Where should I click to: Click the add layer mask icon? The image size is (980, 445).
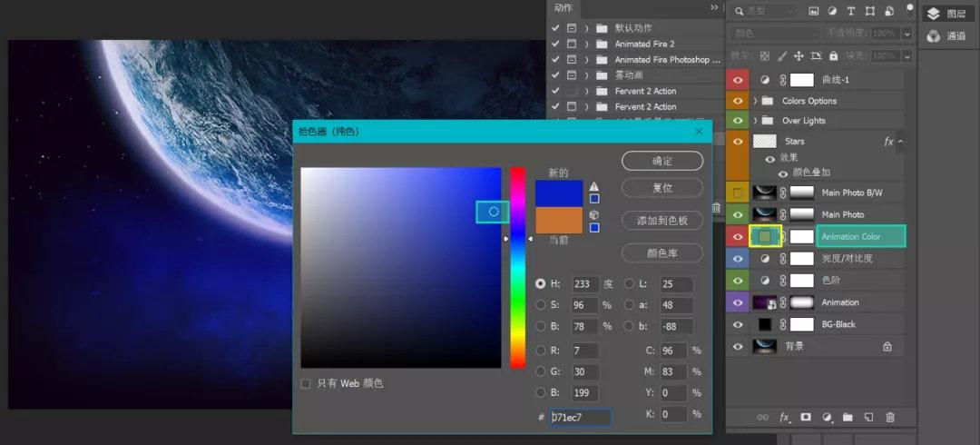coord(806,417)
